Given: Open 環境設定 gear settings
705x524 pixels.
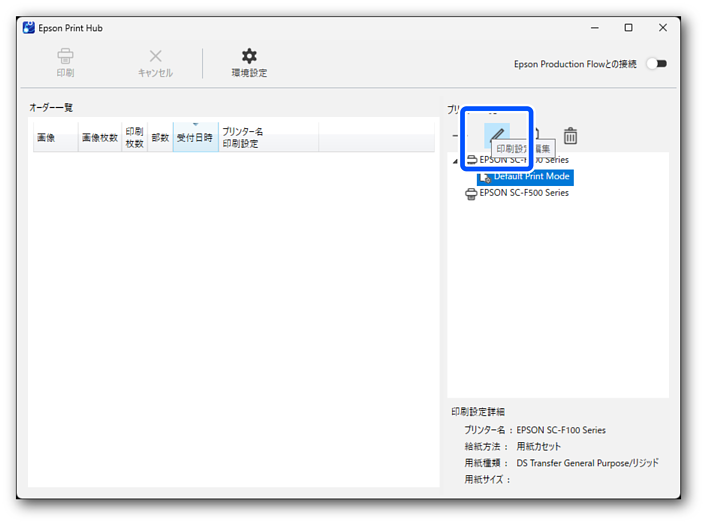Looking at the screenshot, I should (249, 62).
